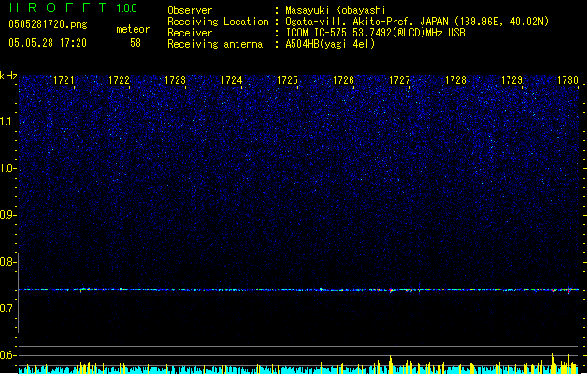The width and height of the screenshot is (588, 374).
Task: Click the 0.8 kHz axis label
Action: [x=7, y=262]
